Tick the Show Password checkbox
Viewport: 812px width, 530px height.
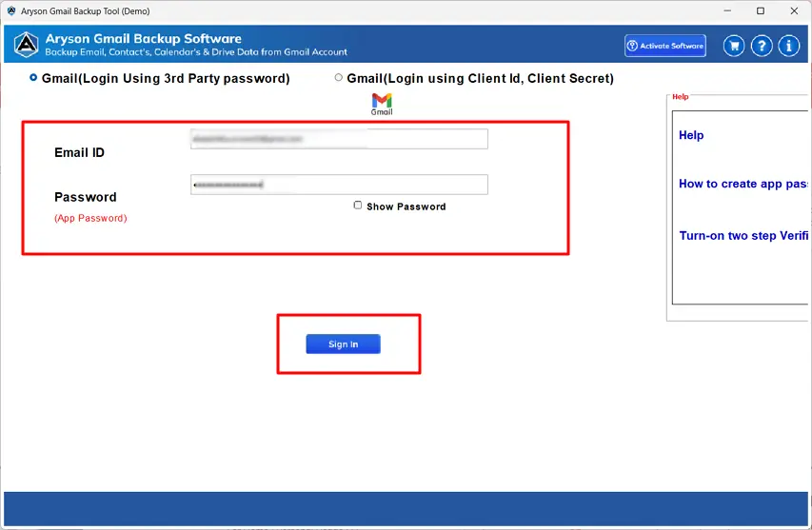point(357,206)
